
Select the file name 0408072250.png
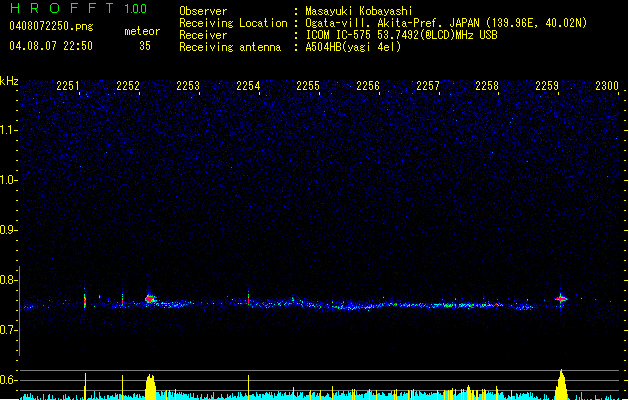tap(51, 26)
